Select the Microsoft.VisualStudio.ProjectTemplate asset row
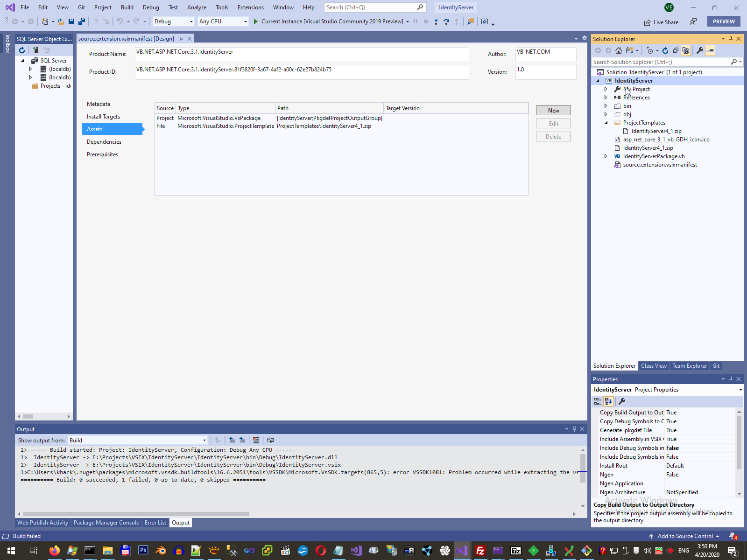This screenshot has height=560, width=747. pyautogui.click(x=268, y=126)
